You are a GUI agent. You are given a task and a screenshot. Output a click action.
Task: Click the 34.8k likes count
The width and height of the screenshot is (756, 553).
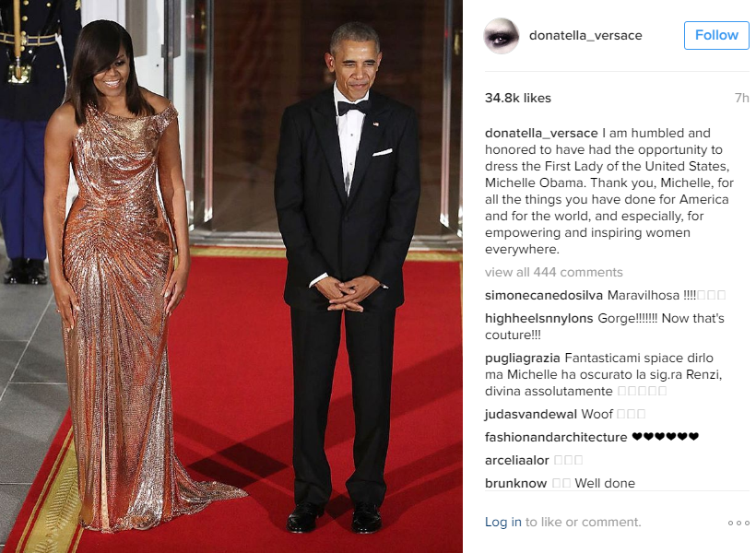518,98
